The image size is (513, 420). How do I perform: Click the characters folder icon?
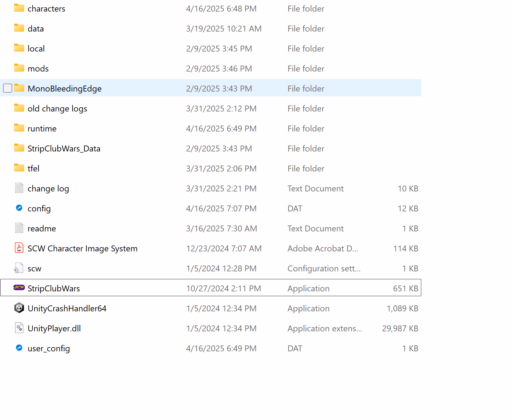[19, 8]
